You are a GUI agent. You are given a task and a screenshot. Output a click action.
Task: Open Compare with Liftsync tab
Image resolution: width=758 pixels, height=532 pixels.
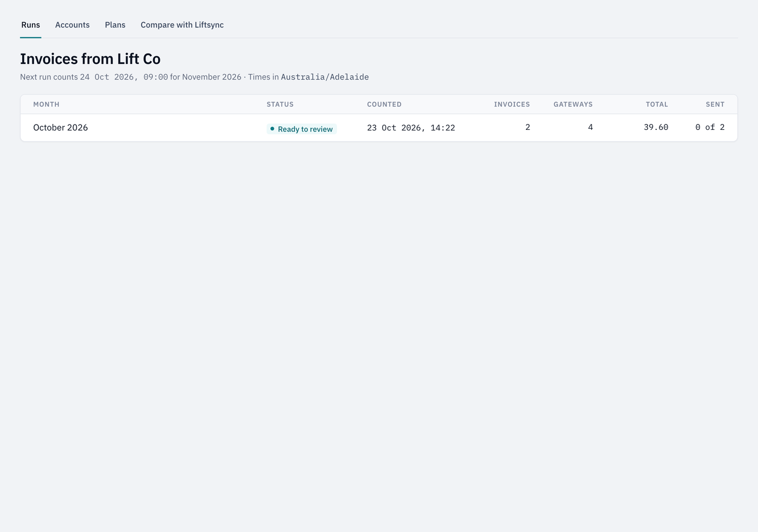pyautogui.click(x=182, y=25)
